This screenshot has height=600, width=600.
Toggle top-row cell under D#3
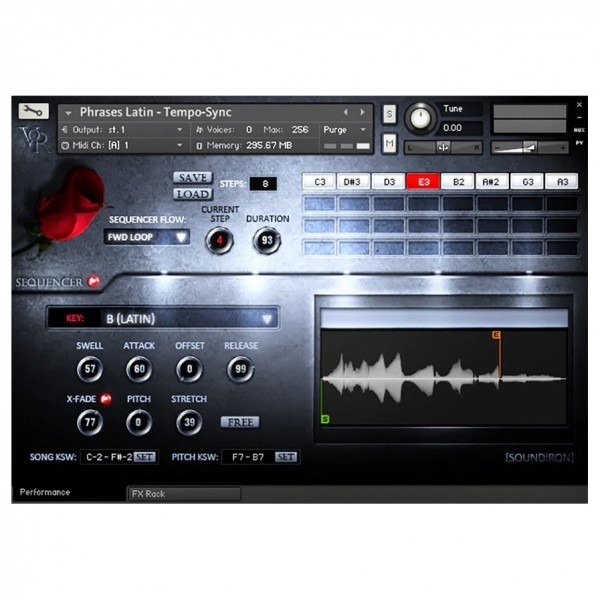[x=354, y=204]
